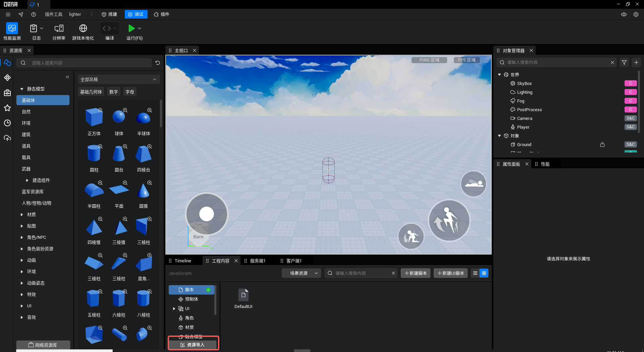Add a new object with plus button
Viewport: 644px width, 352px height.
[x=636, y=62]
